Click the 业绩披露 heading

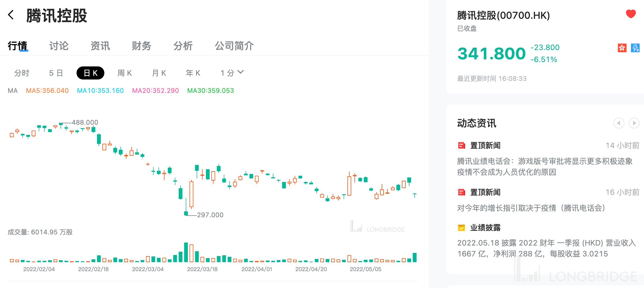485,228
